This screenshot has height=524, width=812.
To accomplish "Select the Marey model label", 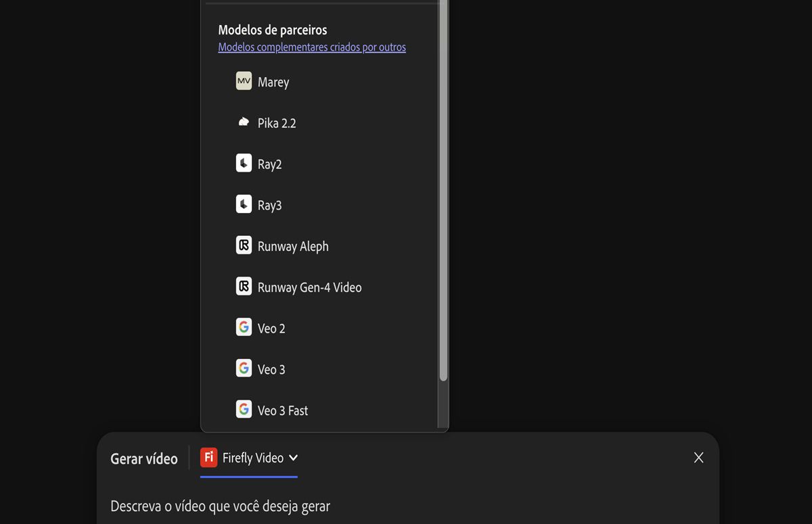I will (273, 82).
